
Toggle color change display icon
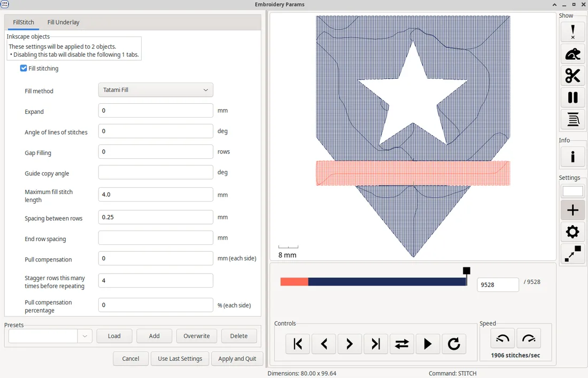[572, 119]
